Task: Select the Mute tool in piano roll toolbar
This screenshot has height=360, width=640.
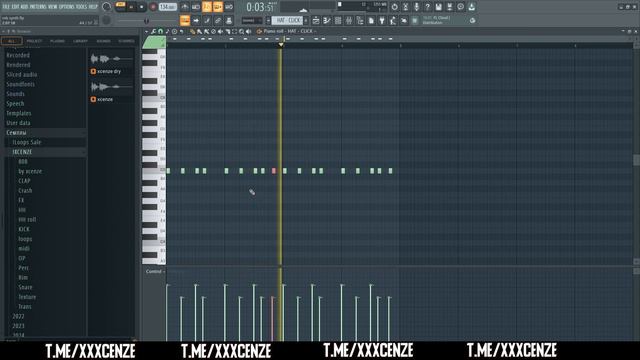Action: coord(220,31)
